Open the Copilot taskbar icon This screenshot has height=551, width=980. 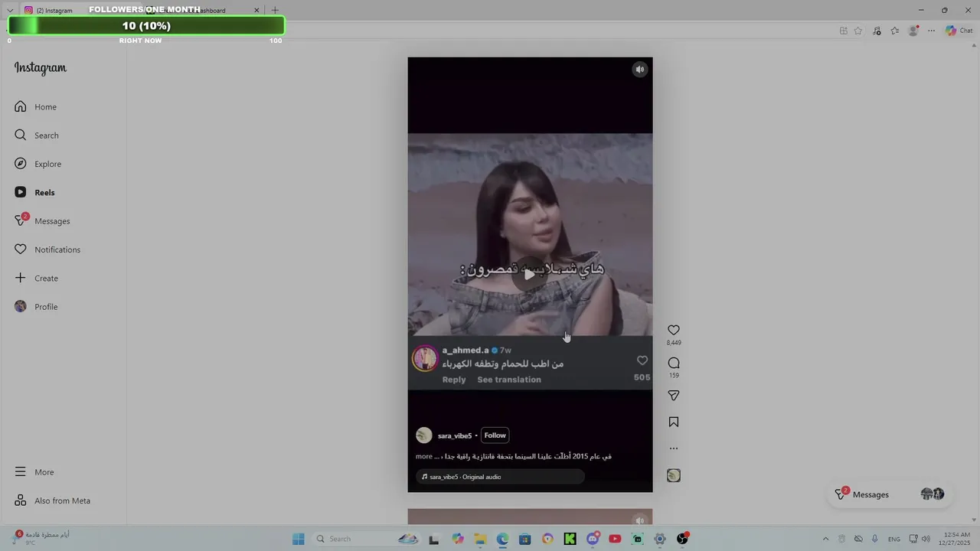point(458,539)
